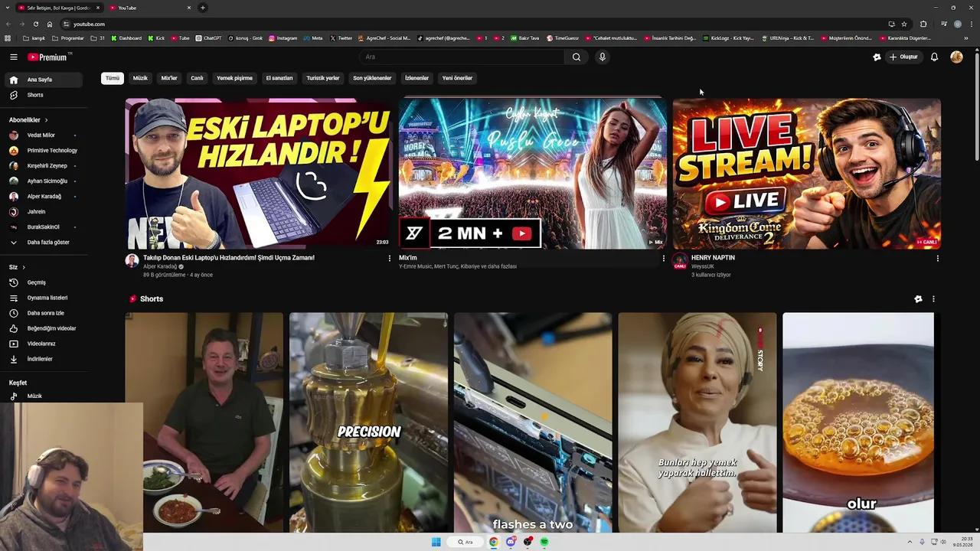This screenshot has width=980, height=551.
Task: Open the Chrome extensions puzzle icon
Action: 923,24
